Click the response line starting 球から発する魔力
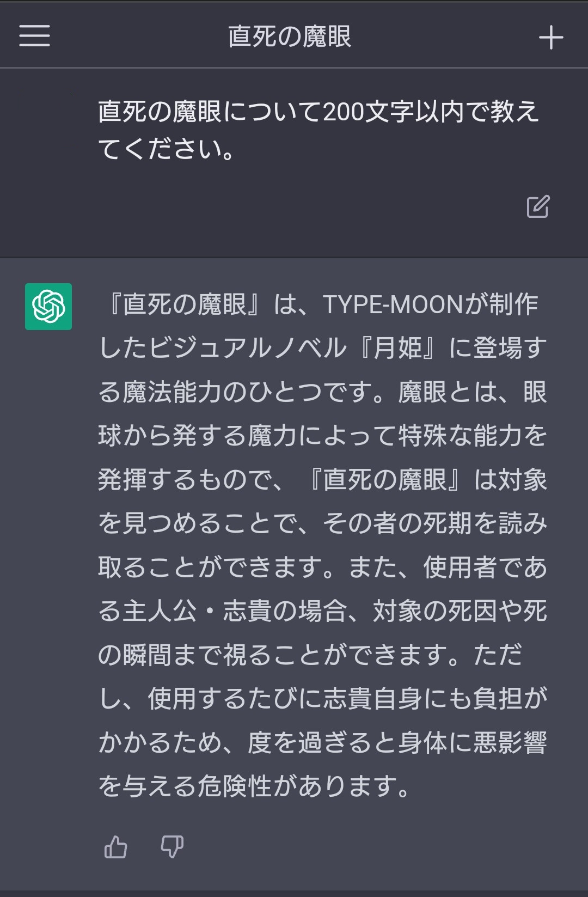Image resolution: width=588 pixels, height=897 pixels. tap(322, 436)
